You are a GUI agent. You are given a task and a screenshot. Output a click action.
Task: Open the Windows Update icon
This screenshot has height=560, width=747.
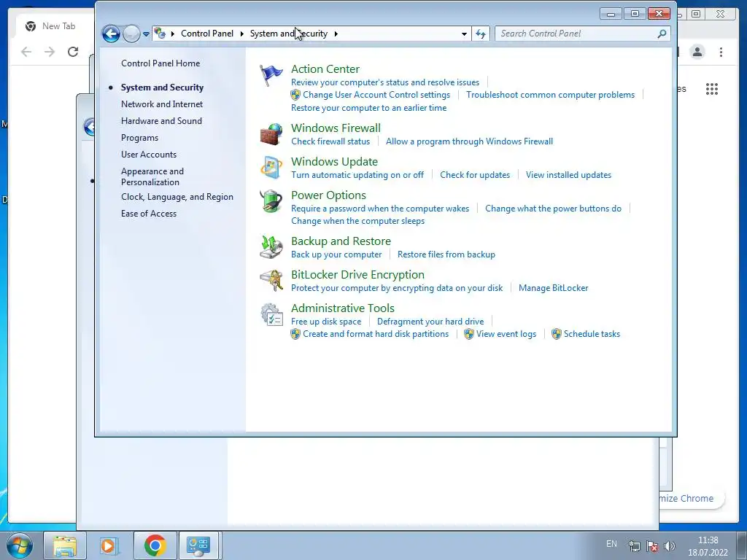tap(271, 168)
